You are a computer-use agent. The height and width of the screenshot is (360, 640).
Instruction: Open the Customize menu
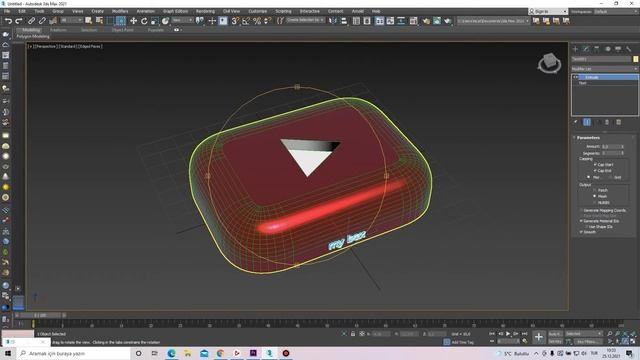(258, 11)
